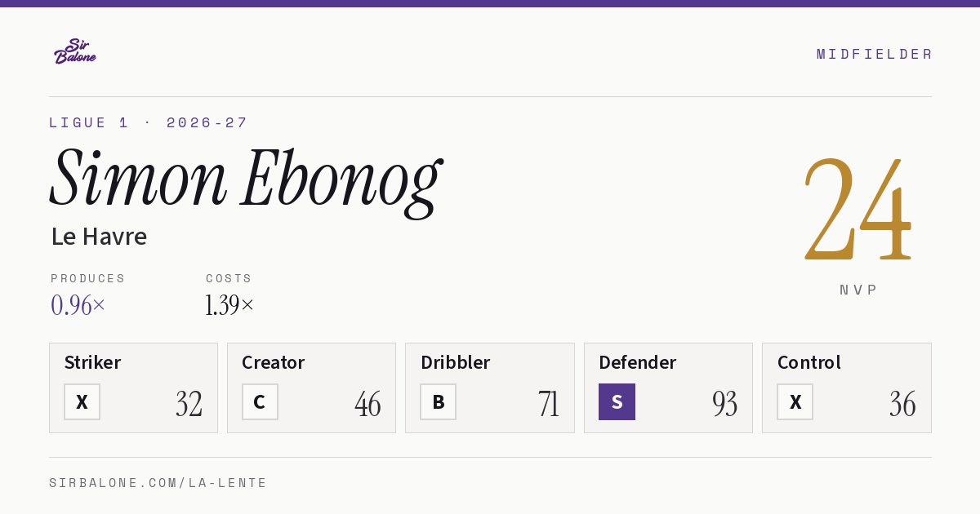The width and height of the screenshot is (980, 514).
Task: Click the Produces 0.96× value
Action: pos(78,305)
